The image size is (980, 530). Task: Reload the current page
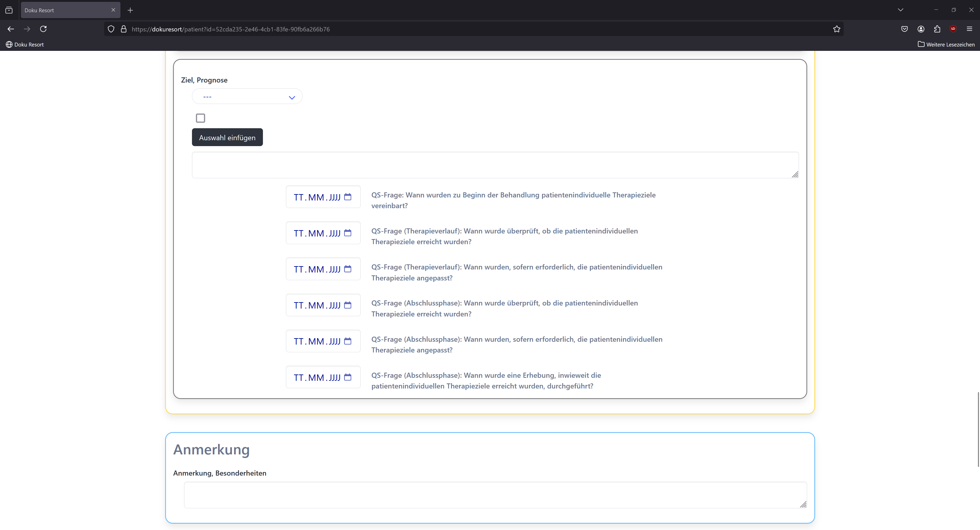click(43, 29)
